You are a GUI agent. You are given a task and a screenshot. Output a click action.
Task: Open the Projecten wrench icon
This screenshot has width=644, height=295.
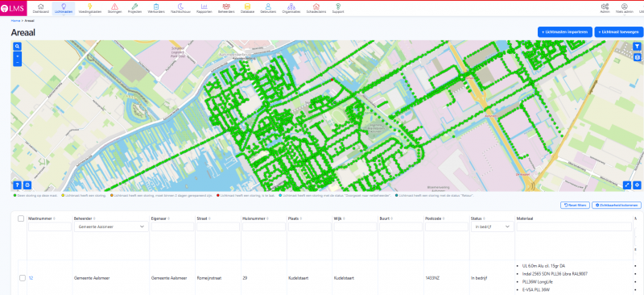point(134,8)
